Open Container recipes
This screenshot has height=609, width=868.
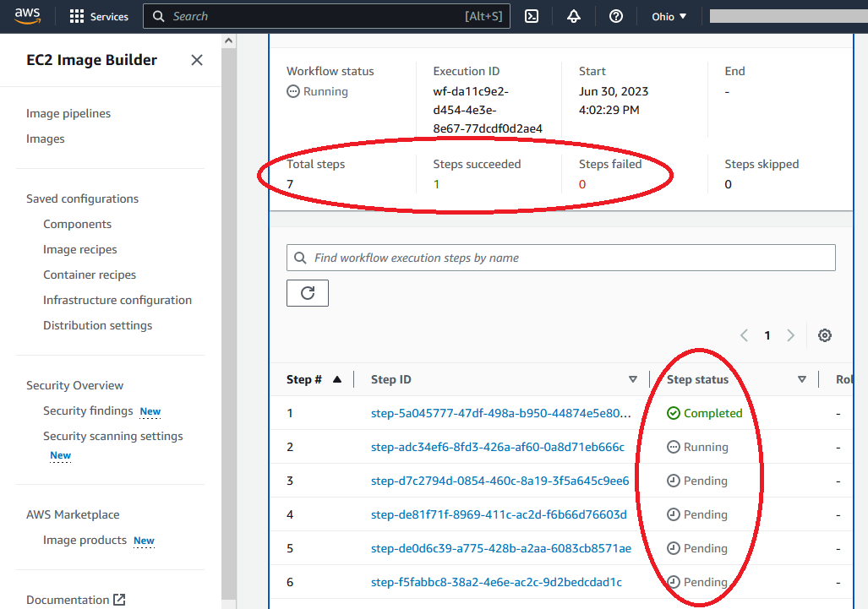point(90,275)
